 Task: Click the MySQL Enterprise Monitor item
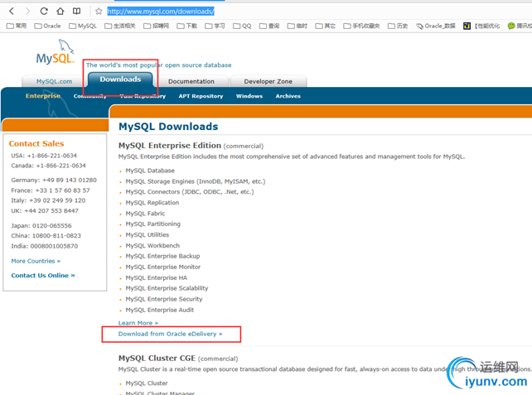(163, 267)
